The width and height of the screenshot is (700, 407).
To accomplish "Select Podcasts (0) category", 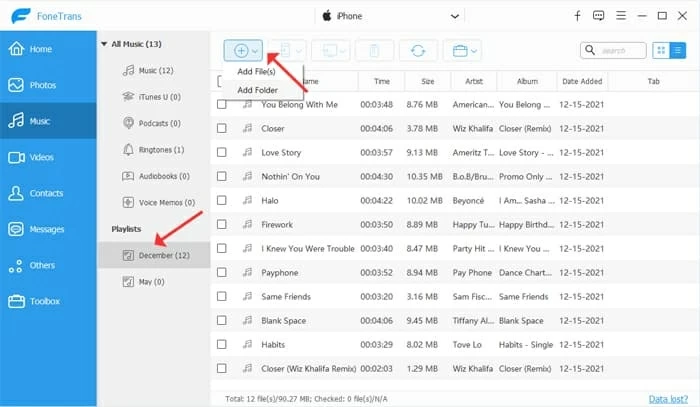I will pos(154,123).
